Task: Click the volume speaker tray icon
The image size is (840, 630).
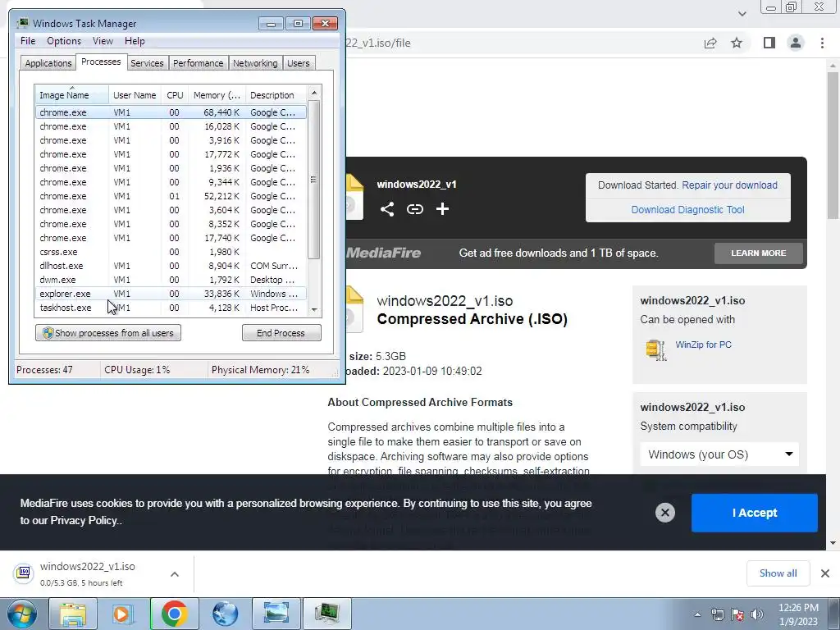Action: click(757, 614)
